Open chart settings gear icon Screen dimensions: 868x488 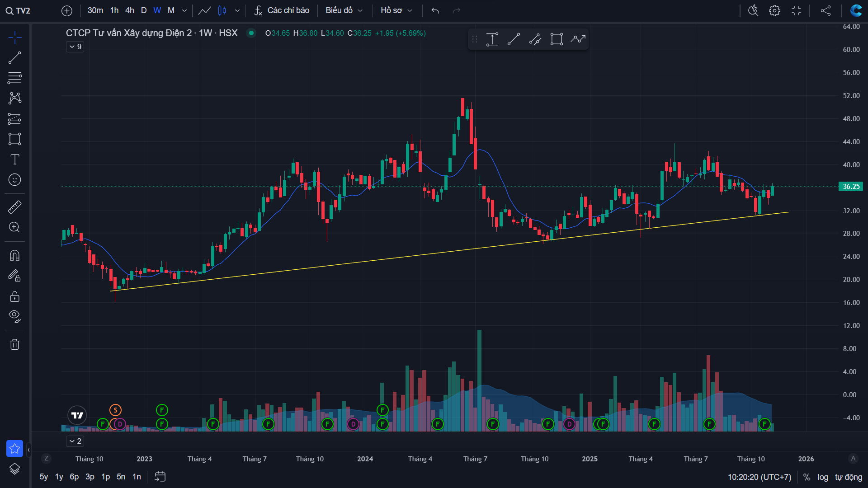(774, 10)
